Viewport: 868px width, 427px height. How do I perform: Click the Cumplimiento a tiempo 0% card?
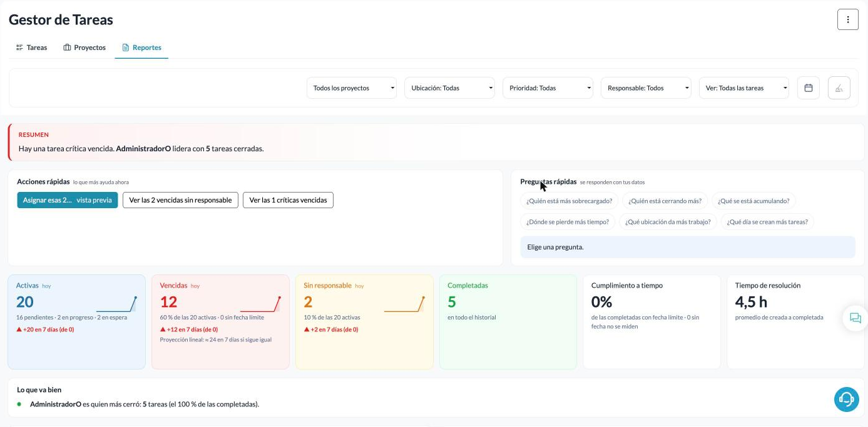(x=652, y=322)
